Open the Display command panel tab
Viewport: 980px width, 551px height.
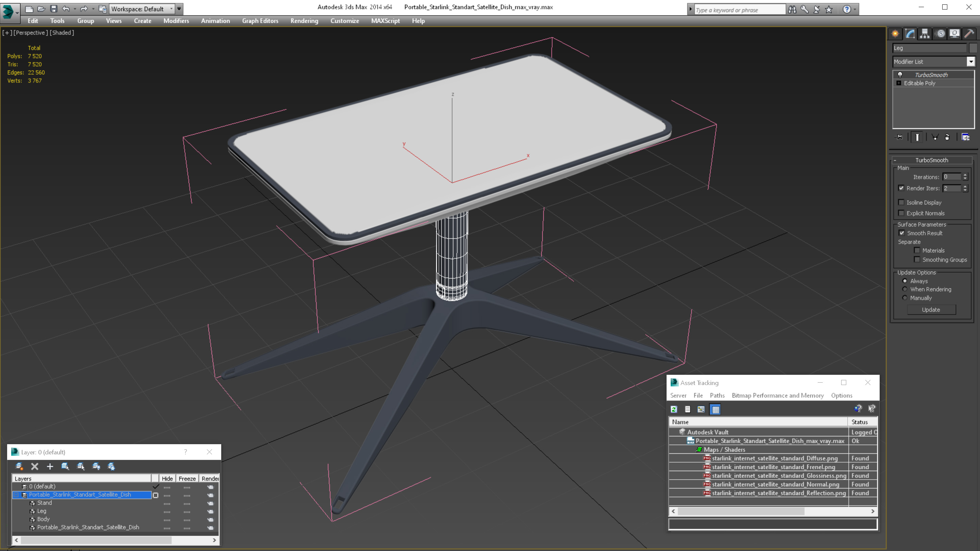click(954, 34)
